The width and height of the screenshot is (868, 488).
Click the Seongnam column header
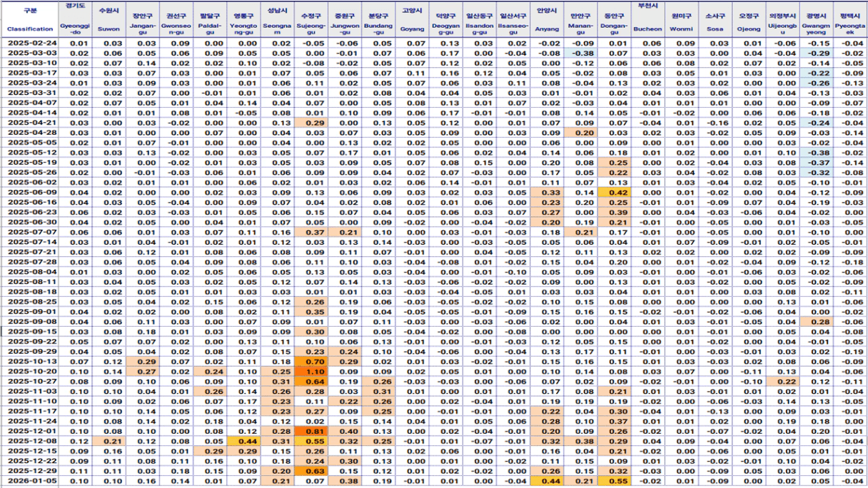(276, 20)
